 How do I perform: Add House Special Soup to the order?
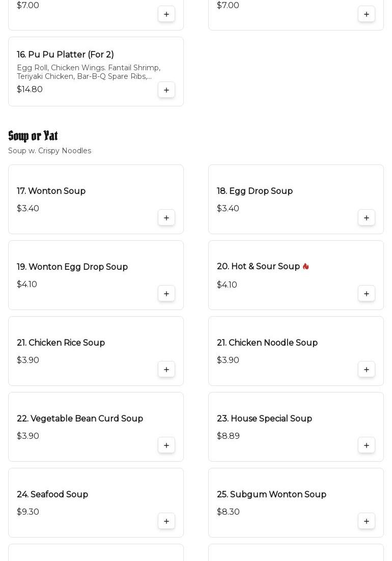[367, 445]
